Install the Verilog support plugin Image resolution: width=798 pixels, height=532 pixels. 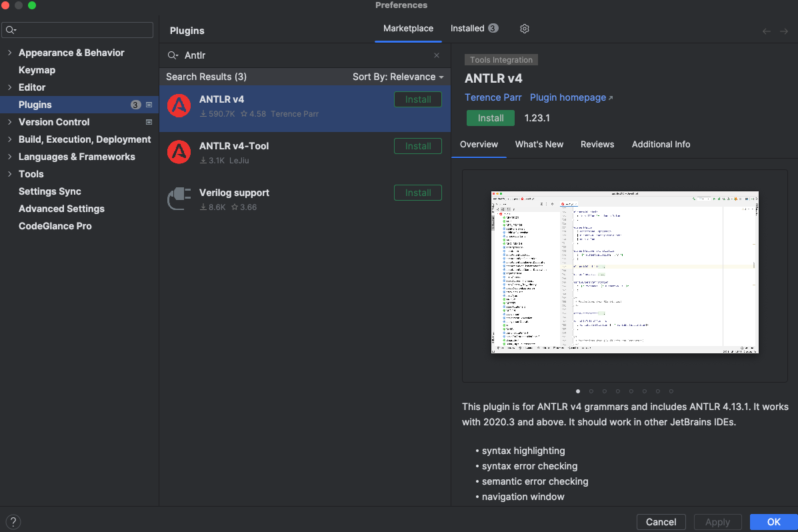(418, 193)
